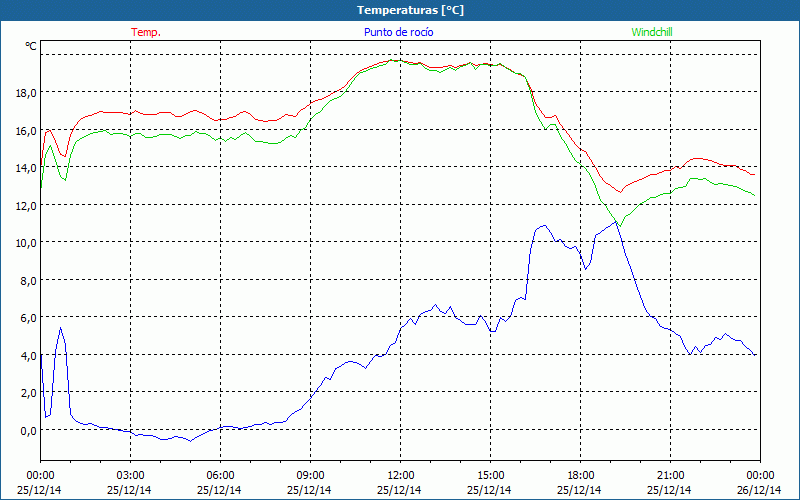Click the '15:00' time axis label
Image resolution: width=800 pixels, height=500 pixels.
pos(490,476)
